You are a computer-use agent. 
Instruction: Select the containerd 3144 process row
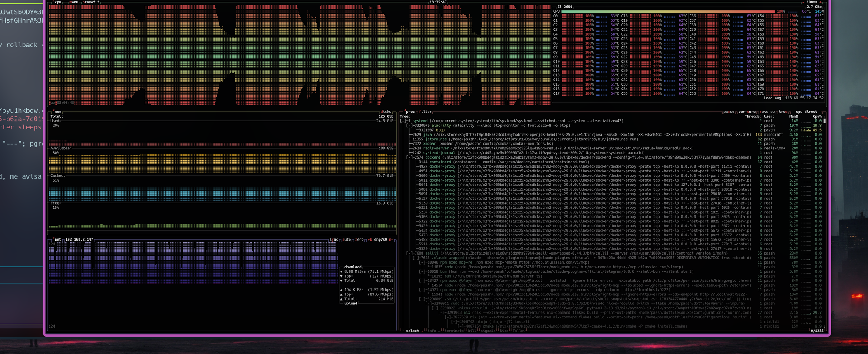(611, 162)
